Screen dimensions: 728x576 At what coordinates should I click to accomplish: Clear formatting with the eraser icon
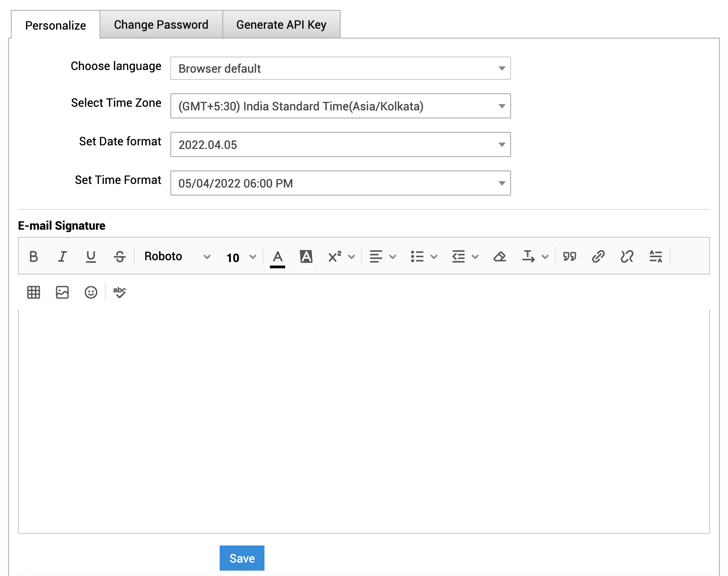[500, 257]
